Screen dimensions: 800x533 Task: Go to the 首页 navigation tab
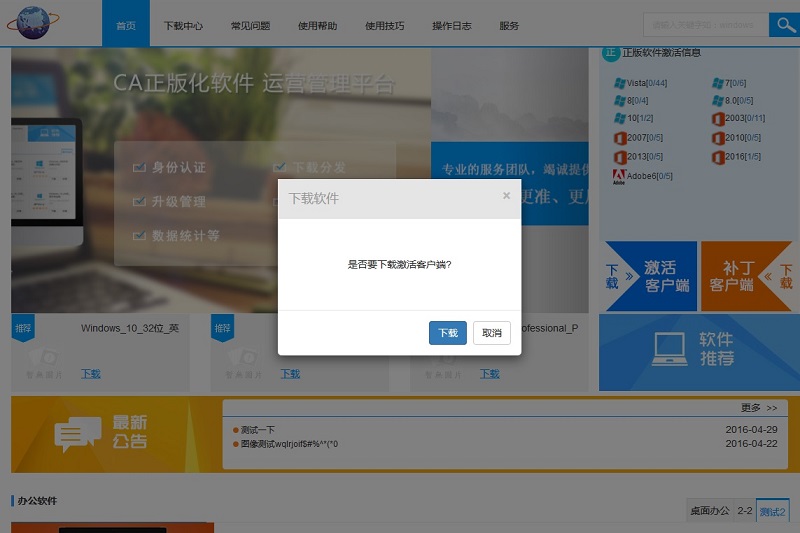tap(126, 26)
